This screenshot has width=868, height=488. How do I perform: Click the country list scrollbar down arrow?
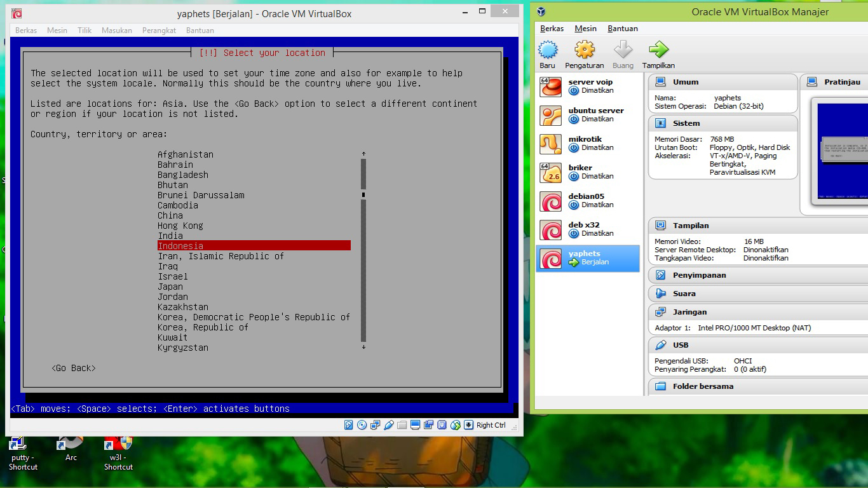coord(363,347)
